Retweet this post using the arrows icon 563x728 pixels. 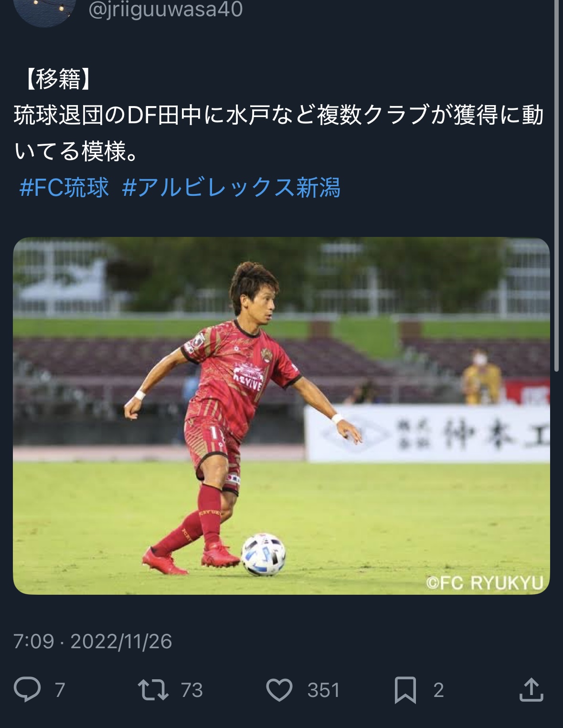pos(153,690)
